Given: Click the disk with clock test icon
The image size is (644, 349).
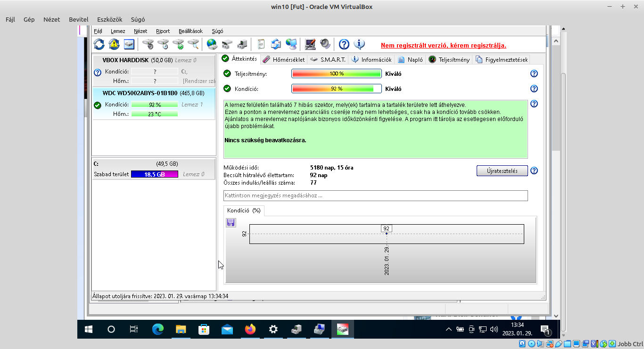Looking at the screenshot, I should pos(163,44).
